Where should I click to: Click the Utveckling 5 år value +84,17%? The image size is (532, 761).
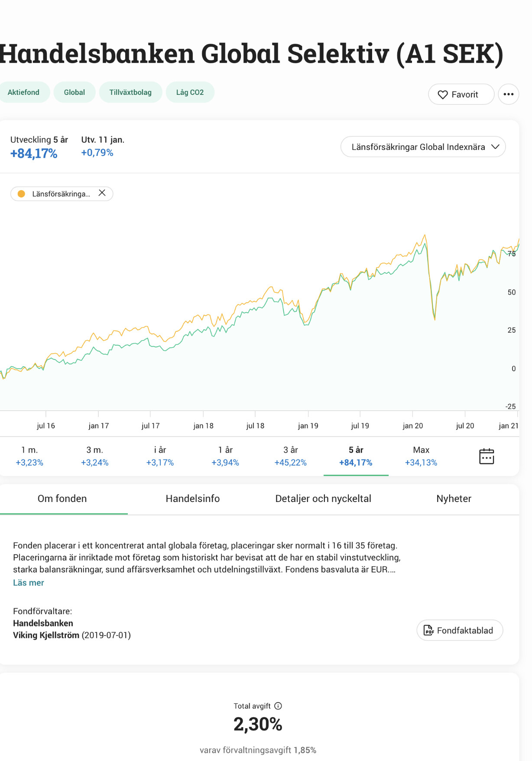click(x=34, y=153)
